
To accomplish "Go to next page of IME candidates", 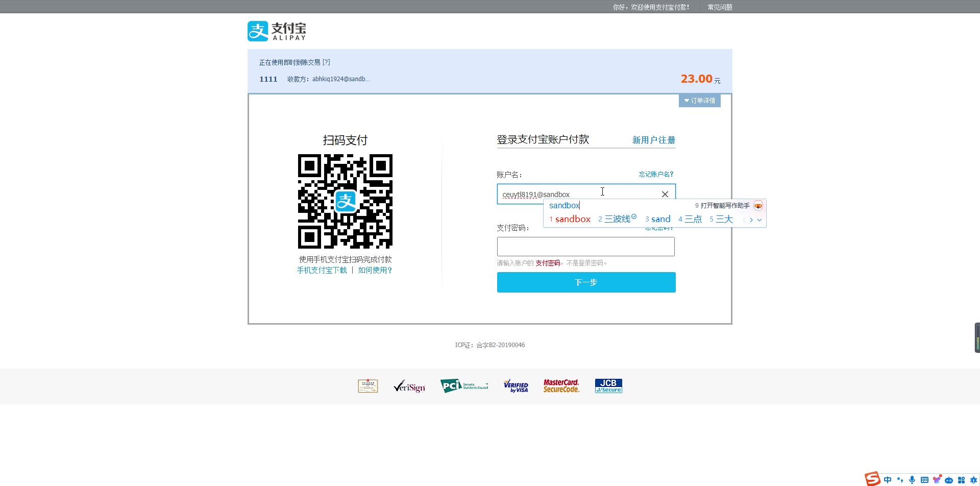I will click(x=751, y=220).
